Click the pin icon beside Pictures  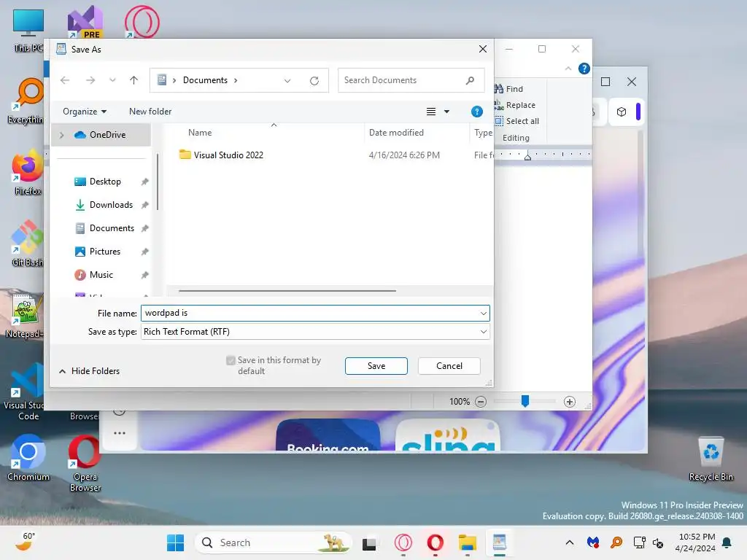145,252
